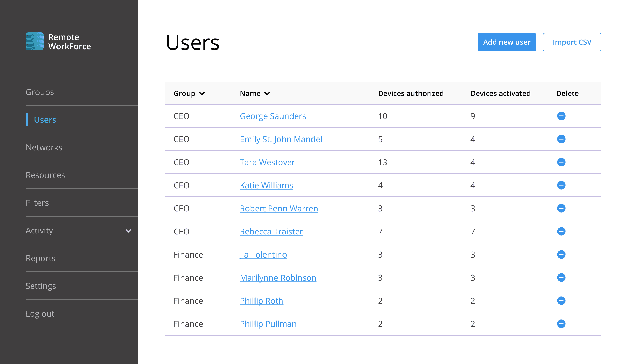Click the delete icon for George Saunders
The height and width of the screenshot is (364, 633).
[561, 116]
